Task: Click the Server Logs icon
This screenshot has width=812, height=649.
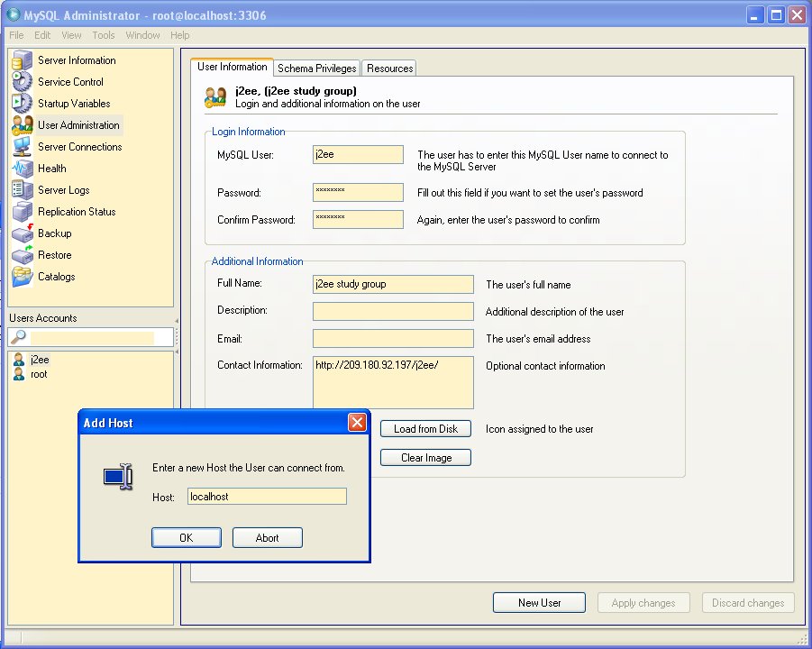Action: [23, 189]
